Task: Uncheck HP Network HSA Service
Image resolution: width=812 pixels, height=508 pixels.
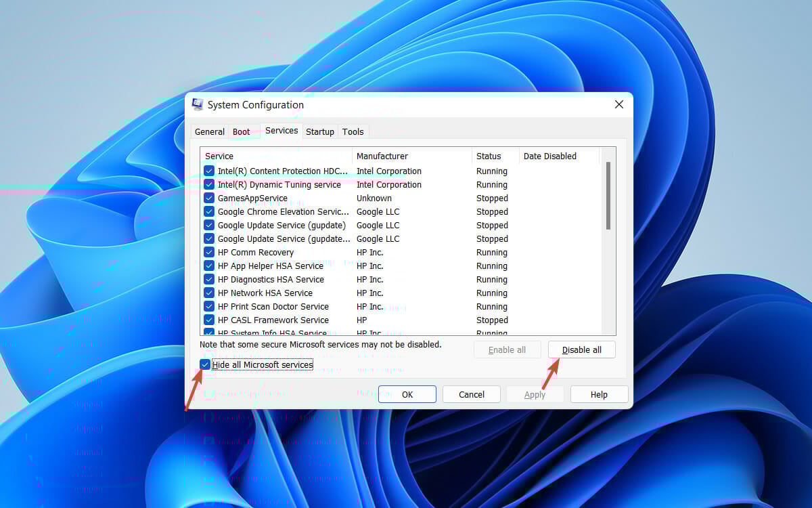Action: click(209, 293)
